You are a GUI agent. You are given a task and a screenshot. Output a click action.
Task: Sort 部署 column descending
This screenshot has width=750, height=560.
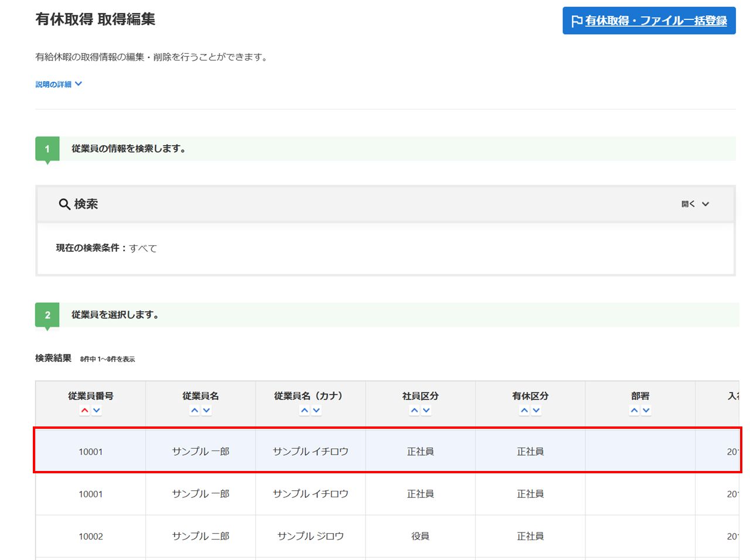646,411
